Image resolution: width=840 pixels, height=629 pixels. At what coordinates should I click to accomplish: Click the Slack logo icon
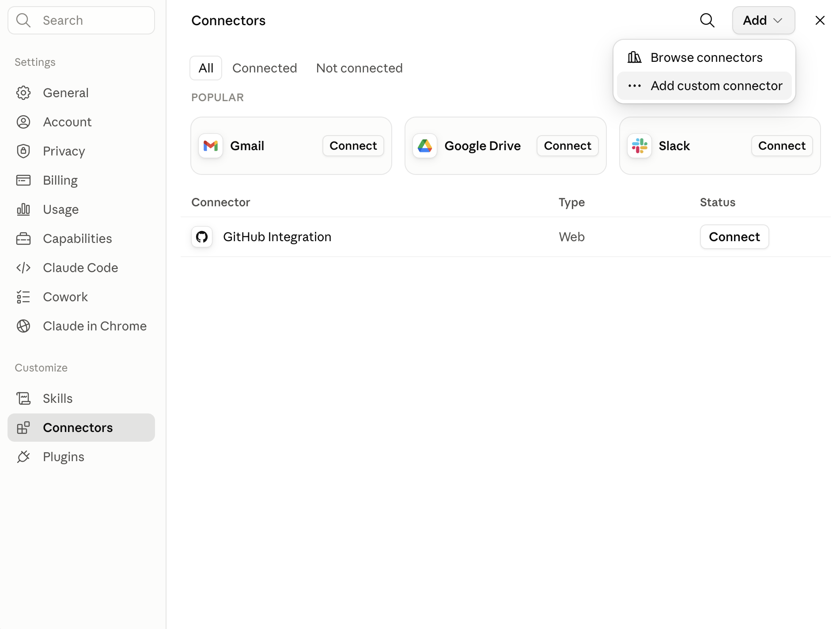(639, 146)
